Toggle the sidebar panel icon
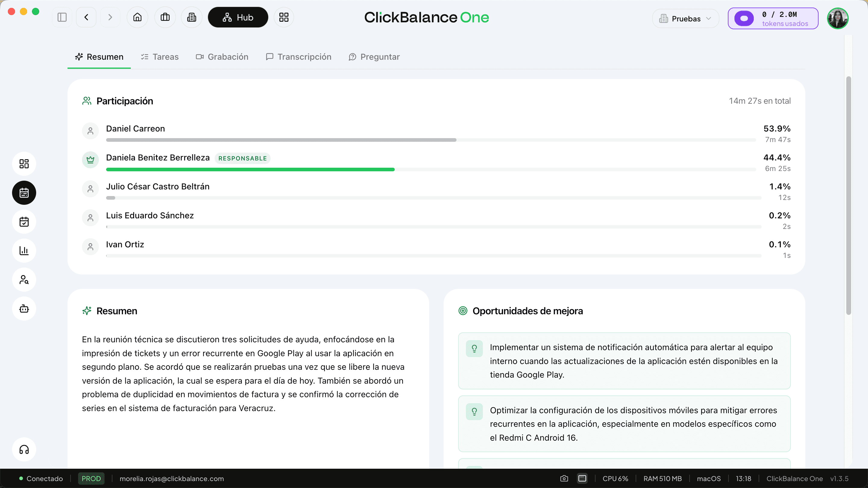The width and height of the screenshot is (868, 488). pyautogui.click(x=62, y=17)
